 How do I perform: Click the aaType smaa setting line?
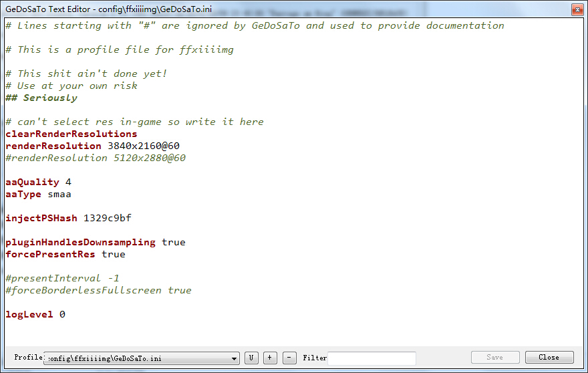38,195
